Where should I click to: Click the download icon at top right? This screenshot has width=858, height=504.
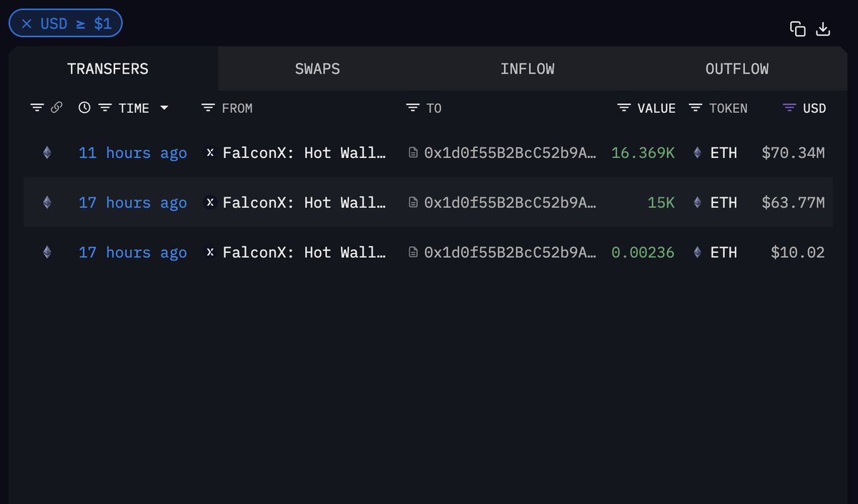pos(824,29)
